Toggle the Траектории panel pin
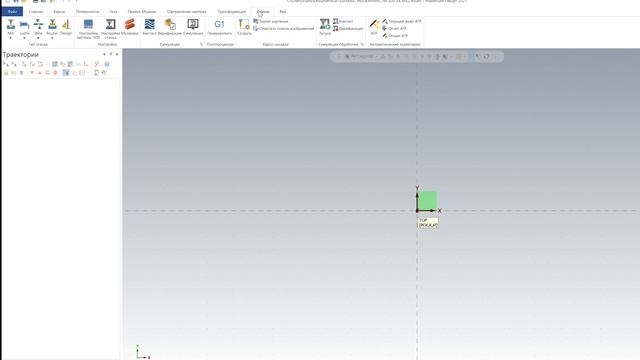Screen dimensions: 640x360 tap(111, 54)
